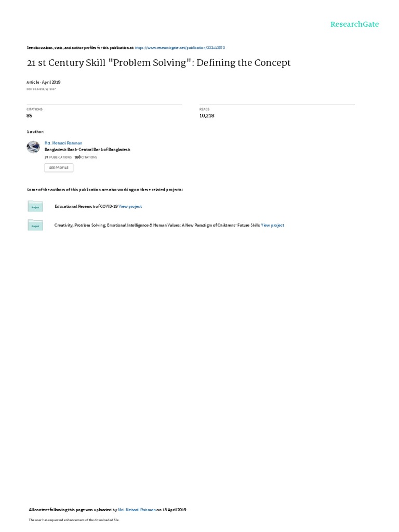Open View project link for Creativity project

click(272, 225)
